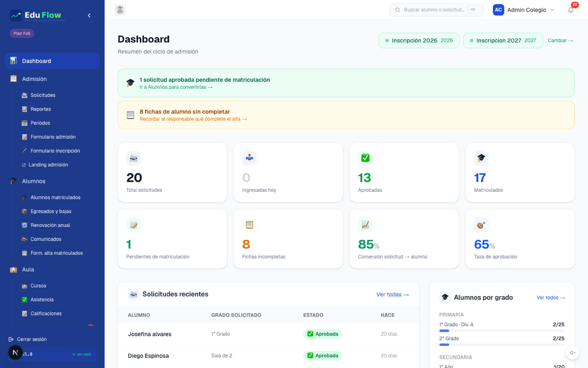Open the notifications bell icon
The image size is (588, 368).
[x=571, y=10]
